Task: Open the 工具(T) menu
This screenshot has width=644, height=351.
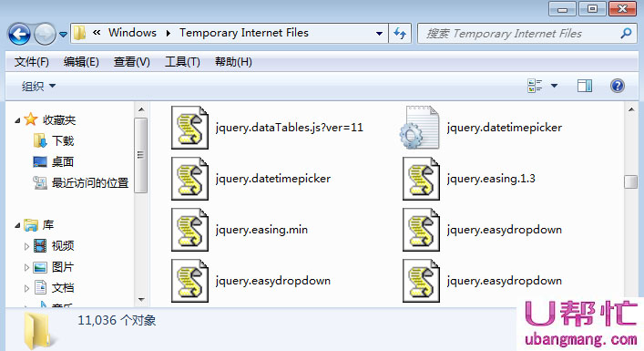Action: click(x=182, y=62)
